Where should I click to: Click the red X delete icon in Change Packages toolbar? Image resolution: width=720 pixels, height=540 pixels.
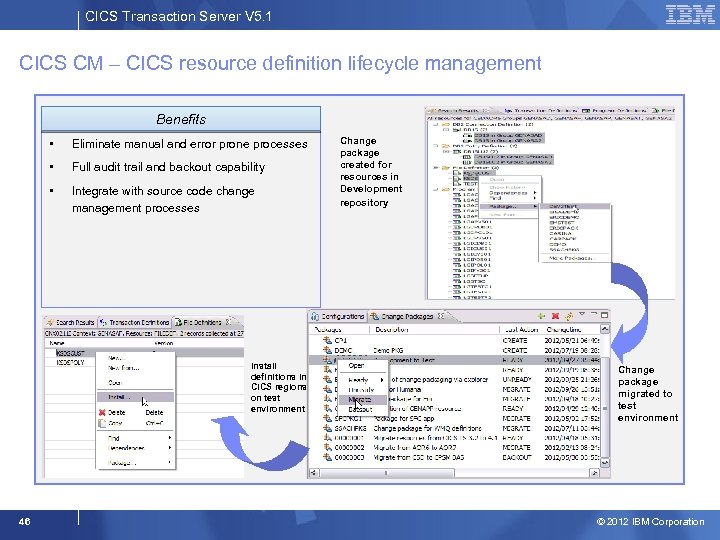pyautogui.click(x=555, y=316)
